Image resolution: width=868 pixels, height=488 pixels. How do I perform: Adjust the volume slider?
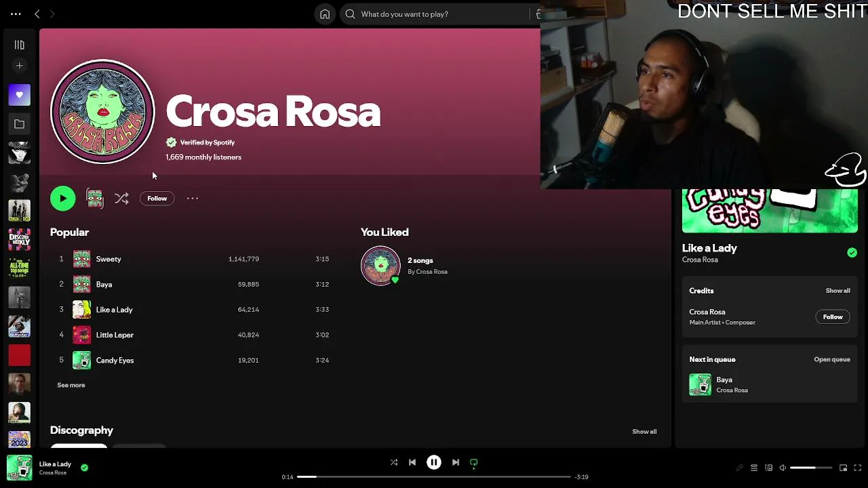pos(811,468)
